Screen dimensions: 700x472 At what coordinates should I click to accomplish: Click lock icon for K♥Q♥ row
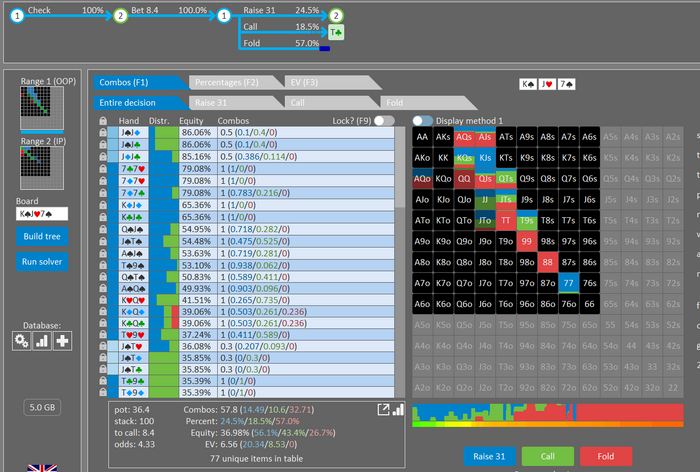(x=103, y=300)
